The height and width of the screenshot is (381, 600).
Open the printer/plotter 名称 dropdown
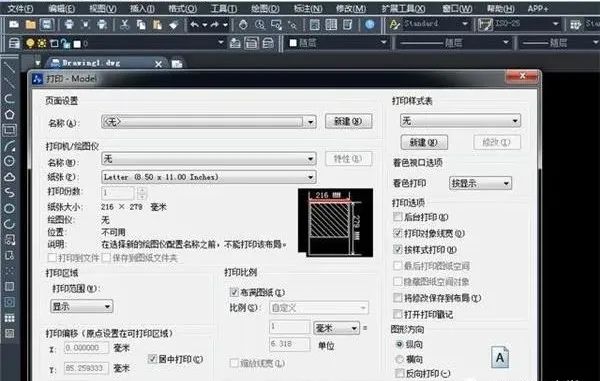click(x=209, y=158)
